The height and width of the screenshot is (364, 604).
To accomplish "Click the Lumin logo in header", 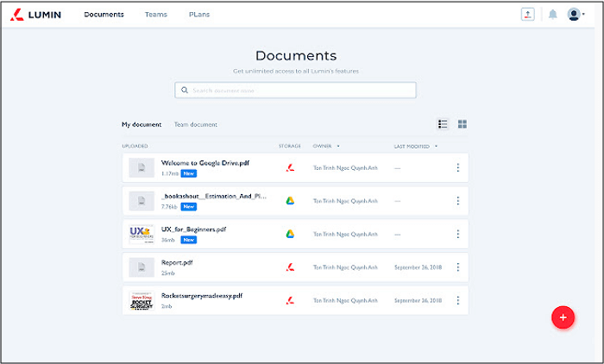I will tap(36, 15).
